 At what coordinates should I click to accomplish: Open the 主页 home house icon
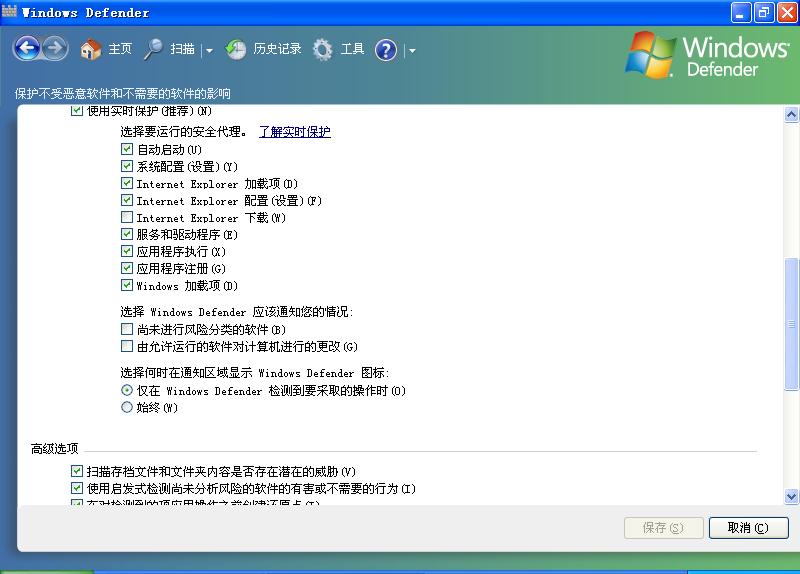[91, 49]
